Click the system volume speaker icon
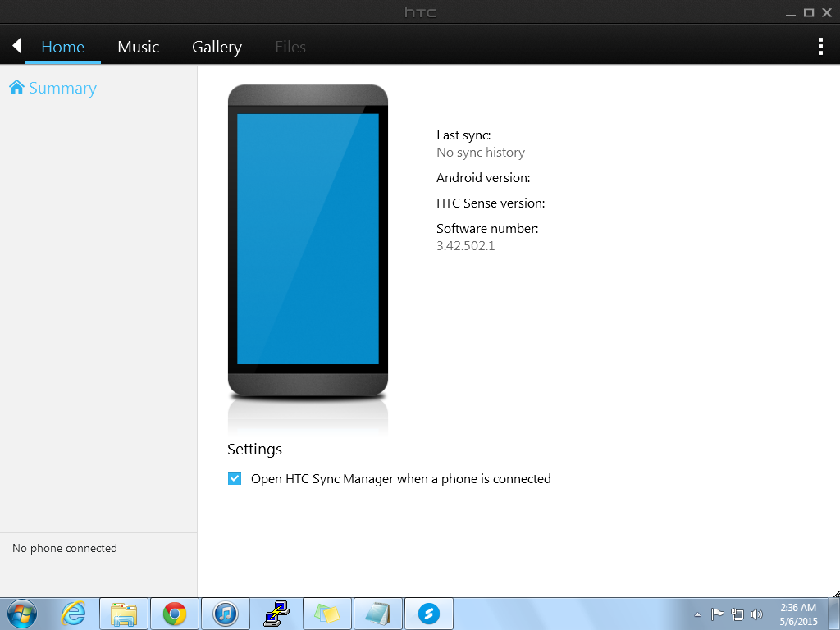The image size is (840, 630). [756, 614]
